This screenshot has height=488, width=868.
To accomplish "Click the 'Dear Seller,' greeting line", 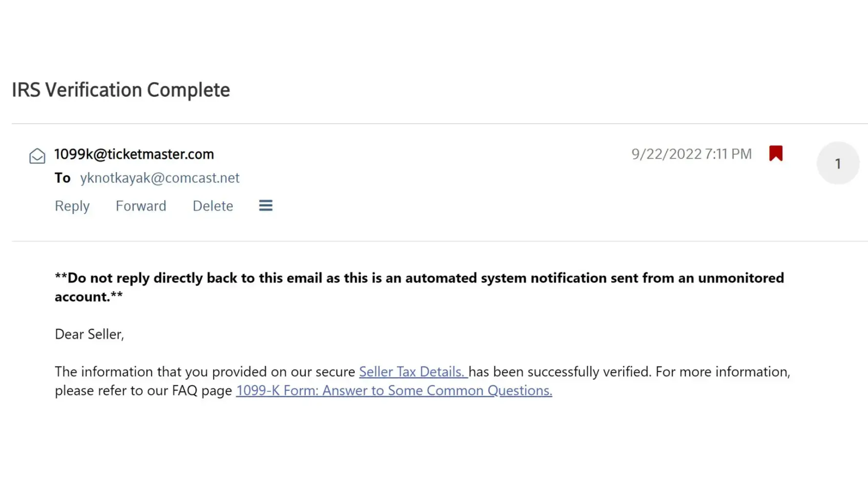I will (89, 334).
